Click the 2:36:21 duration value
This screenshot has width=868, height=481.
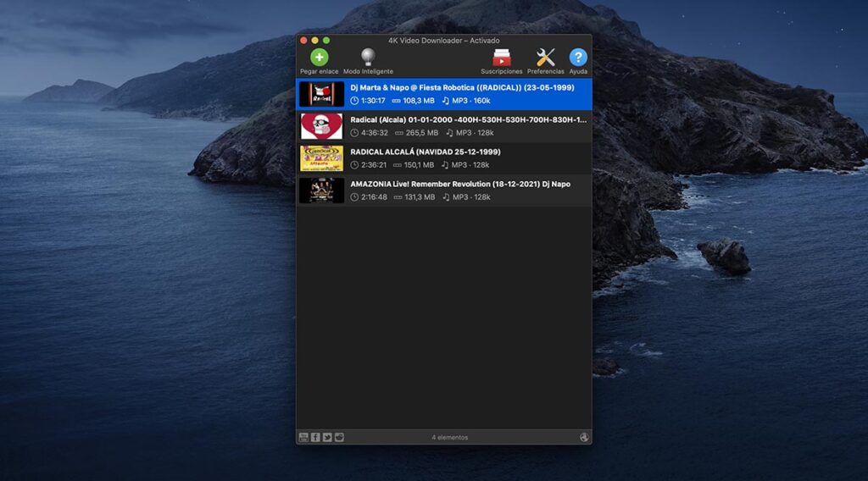[x=374, y=165]
